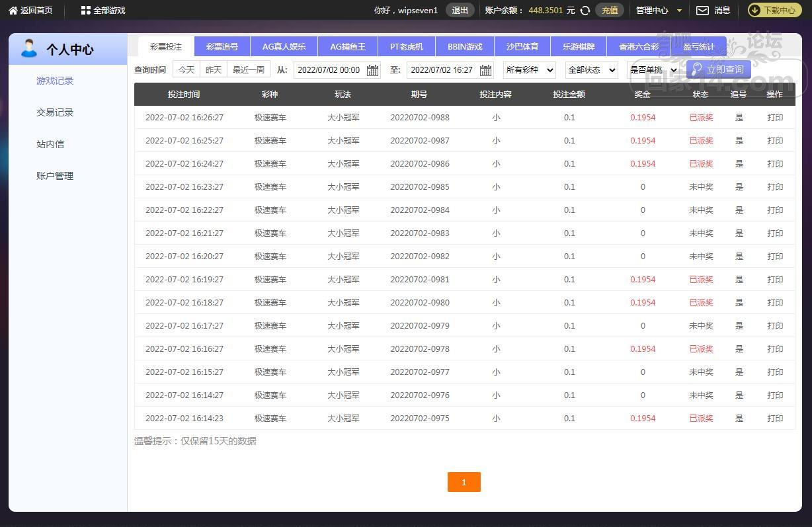The height and width of the screenshot is (527, 812).
Task: Open the 消息 envelope icon
Action: point(702,11)
